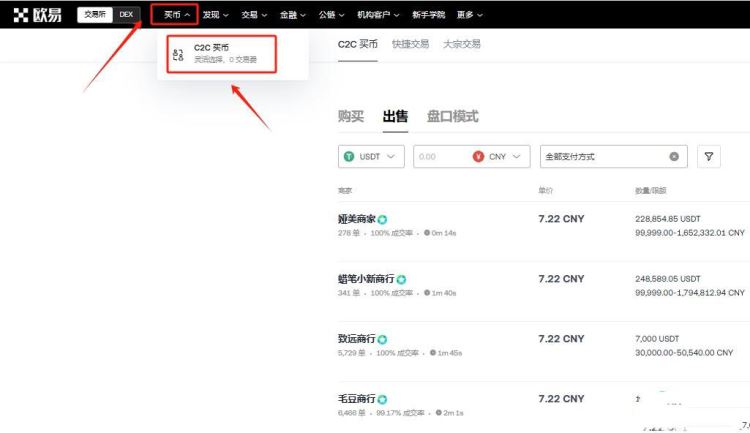Switch to 交易所 mode
Image resolution: width=750 pixels, height=433 pixels.
point(95,15)
